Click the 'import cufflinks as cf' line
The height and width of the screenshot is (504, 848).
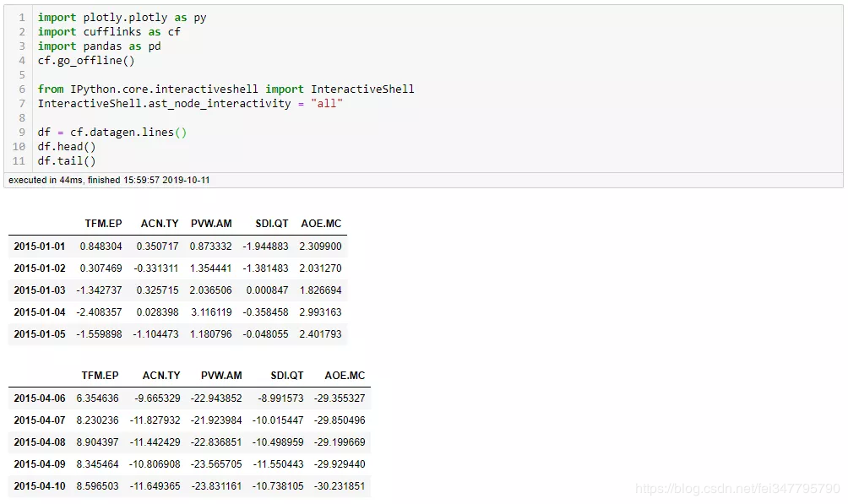click(109, 32)
